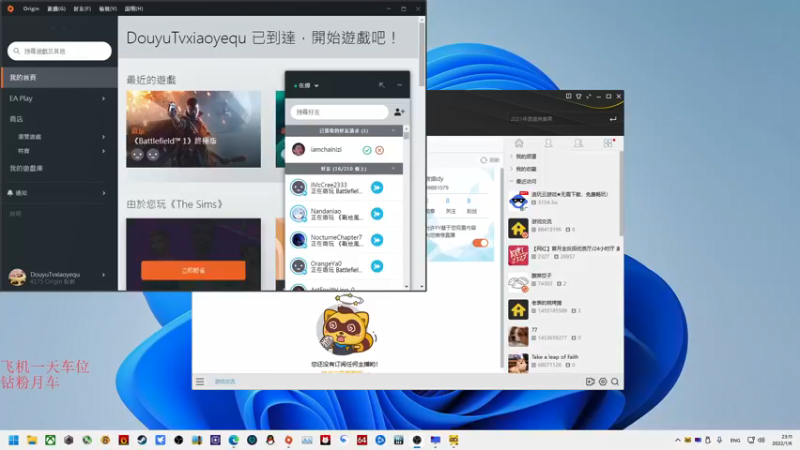
Task: Open 檢視(V) menu in Origin
Action: [x=108, y=9]
